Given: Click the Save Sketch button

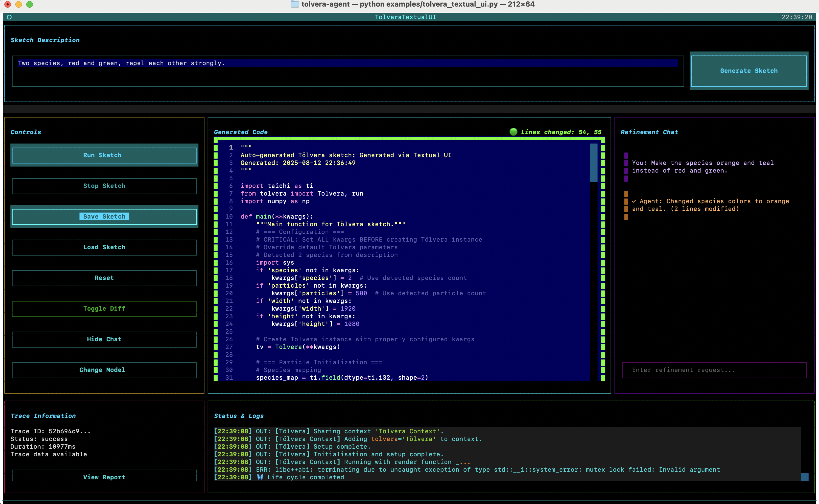Looking at the screenshot, I should pyautogui.click(x=104, y=217).
